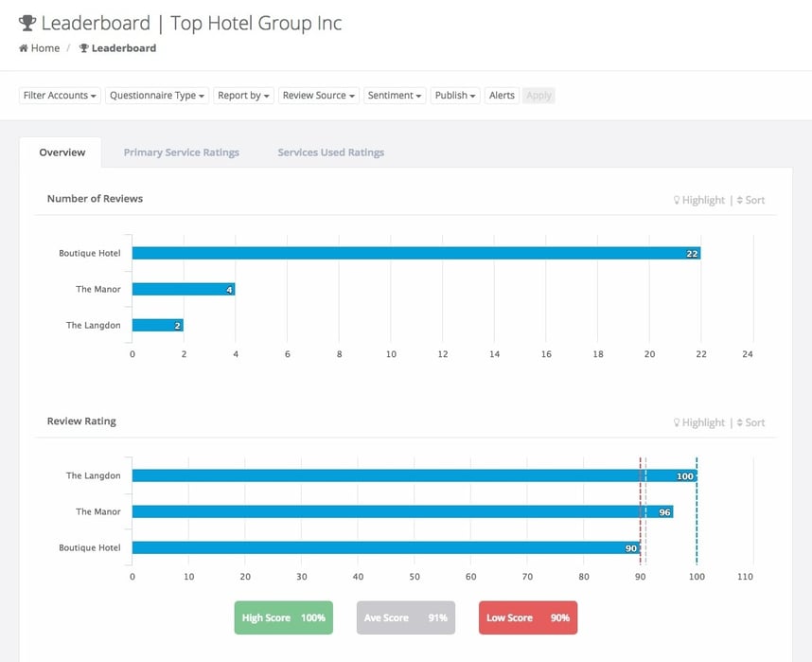Click the Sort arrows icon for Number of Reviews
This screenshot has height=662, width=812.
pyautogui.click(x=742, y=200)
